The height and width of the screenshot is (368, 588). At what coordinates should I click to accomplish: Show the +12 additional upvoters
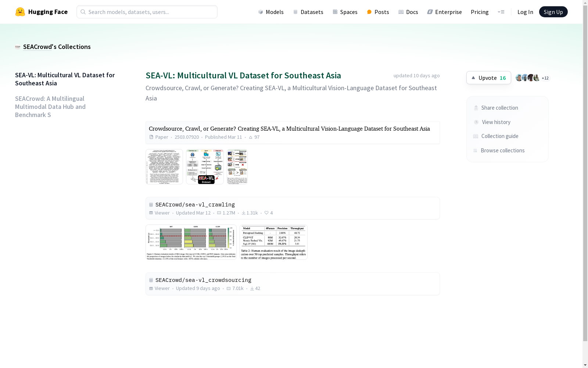coord(545,78)
